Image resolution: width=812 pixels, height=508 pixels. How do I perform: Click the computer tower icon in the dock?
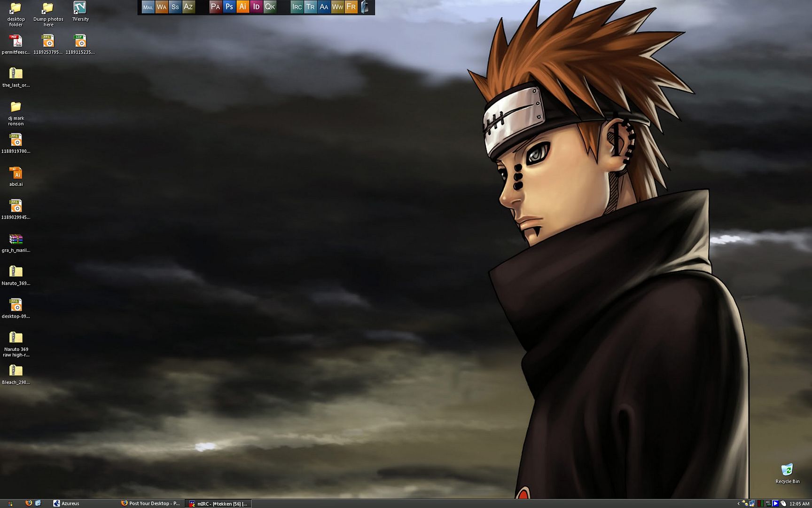(x=365, y=7)
